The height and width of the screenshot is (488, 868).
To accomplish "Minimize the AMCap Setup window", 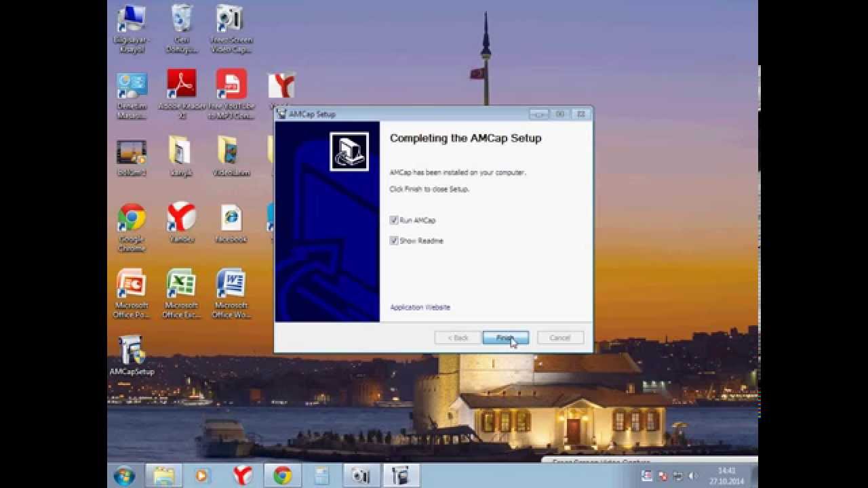I will 538,114.
